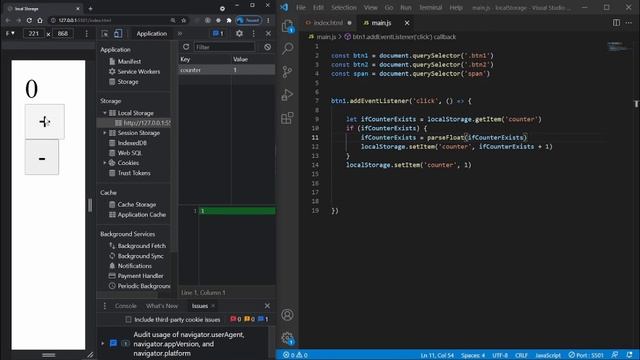Go to the browser home page
The image size is (640, 360).
[40, 20]
